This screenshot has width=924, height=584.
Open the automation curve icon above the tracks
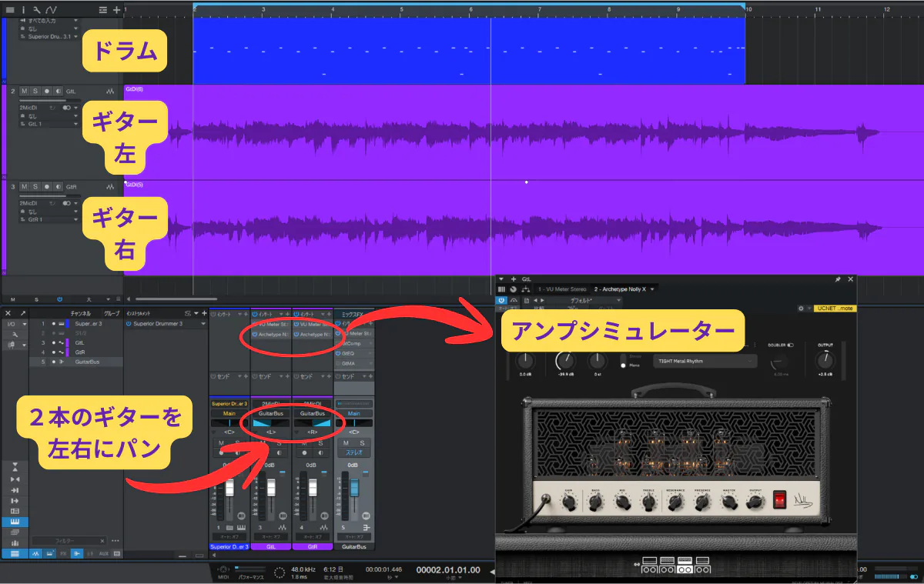tap(51, 10)
